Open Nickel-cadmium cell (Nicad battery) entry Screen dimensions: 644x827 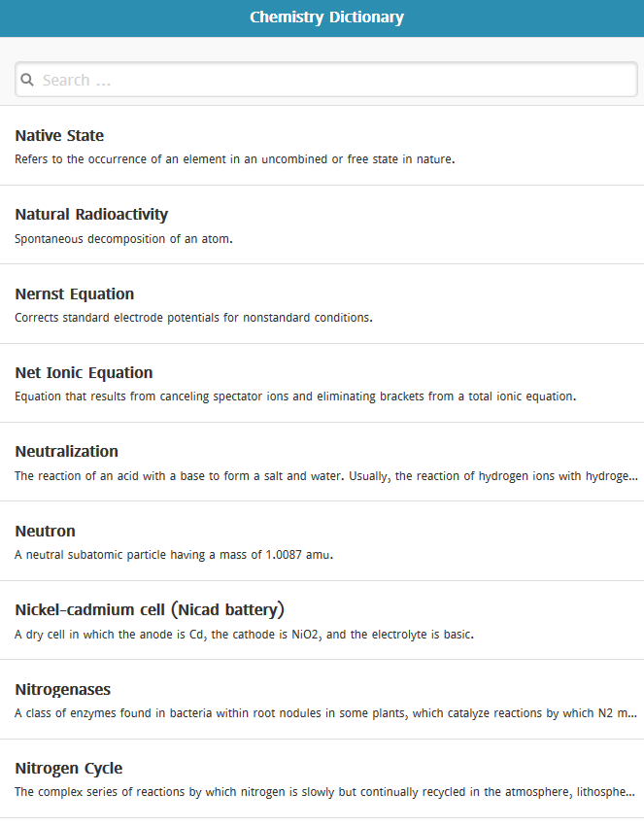pos(150,610)
